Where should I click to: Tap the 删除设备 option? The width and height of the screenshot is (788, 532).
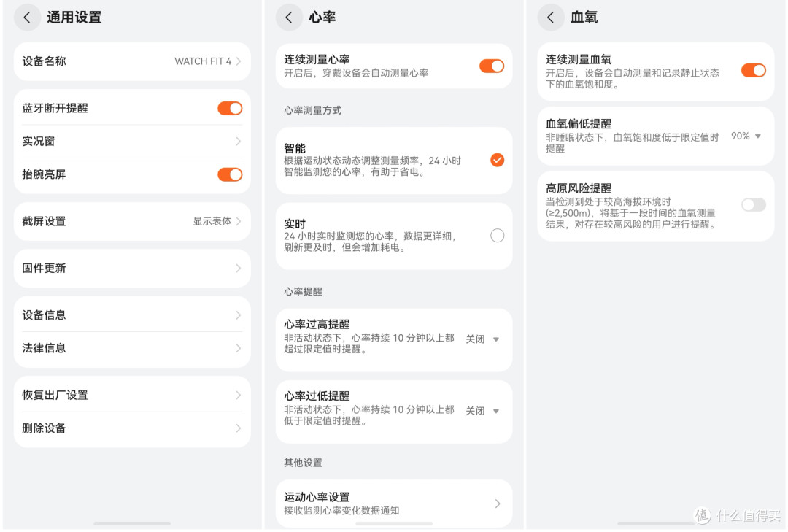click(x=132, y=428)
